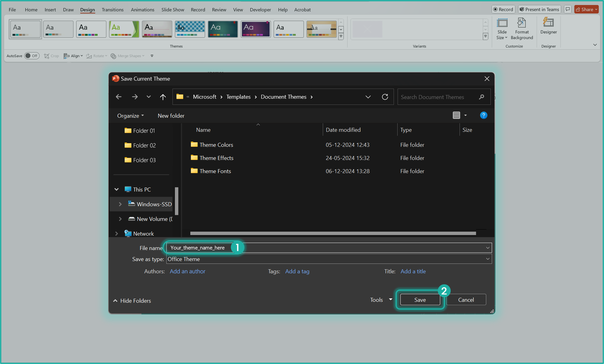Collapse the ribbon chevron
The image size is (604, 364).
595,45
